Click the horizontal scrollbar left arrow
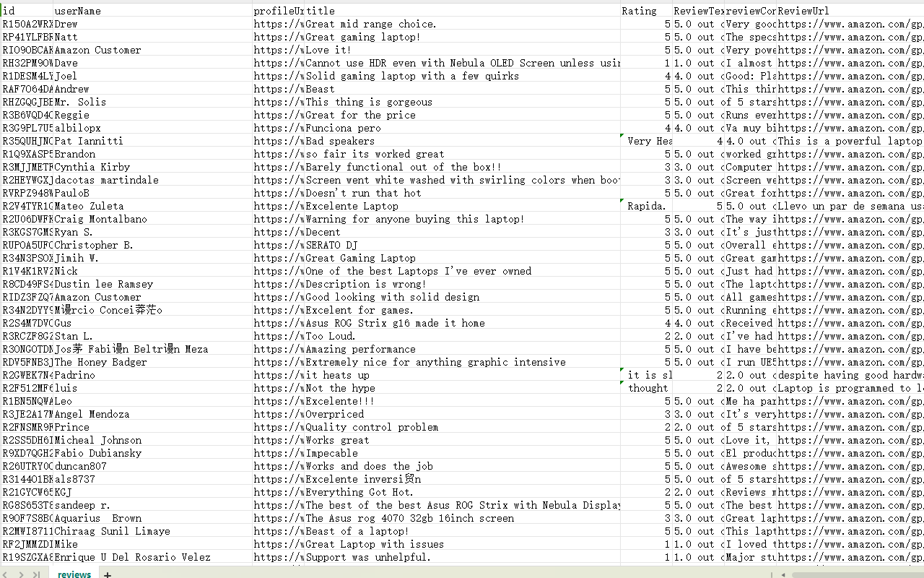 pos(784,574)
